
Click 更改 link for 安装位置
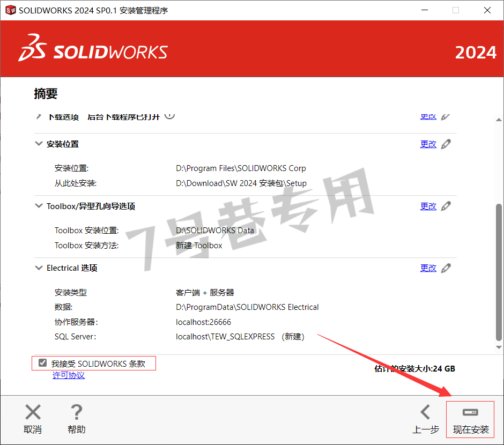pyautogui.click(x=428, y=144)
